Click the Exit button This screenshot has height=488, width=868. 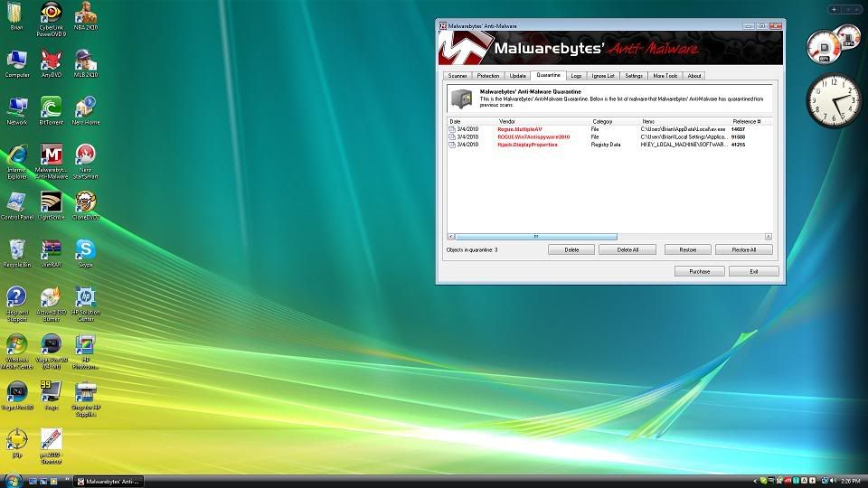[753, 272]
